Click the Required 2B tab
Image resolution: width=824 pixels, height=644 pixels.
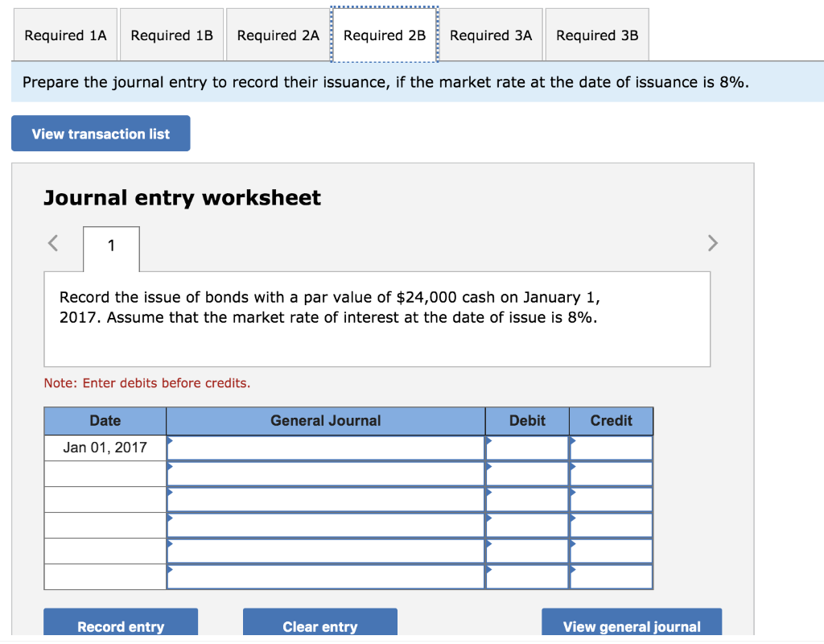[x=385, y=35]
